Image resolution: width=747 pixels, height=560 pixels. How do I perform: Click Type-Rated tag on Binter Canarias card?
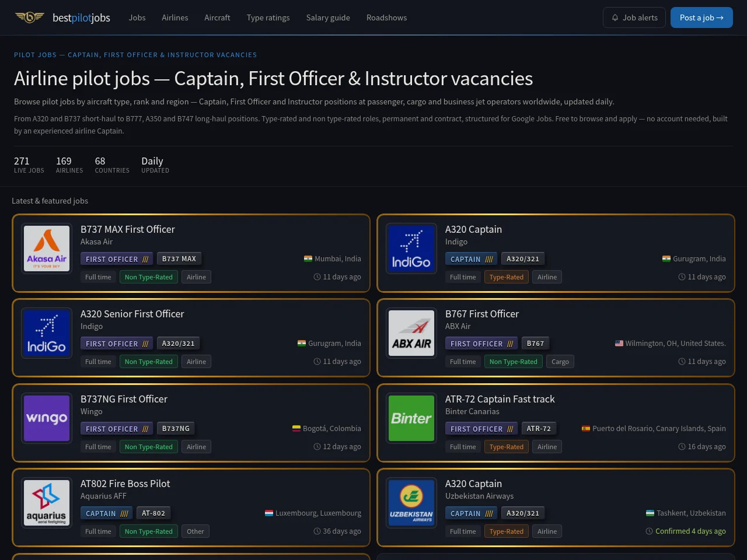(507, 447)
